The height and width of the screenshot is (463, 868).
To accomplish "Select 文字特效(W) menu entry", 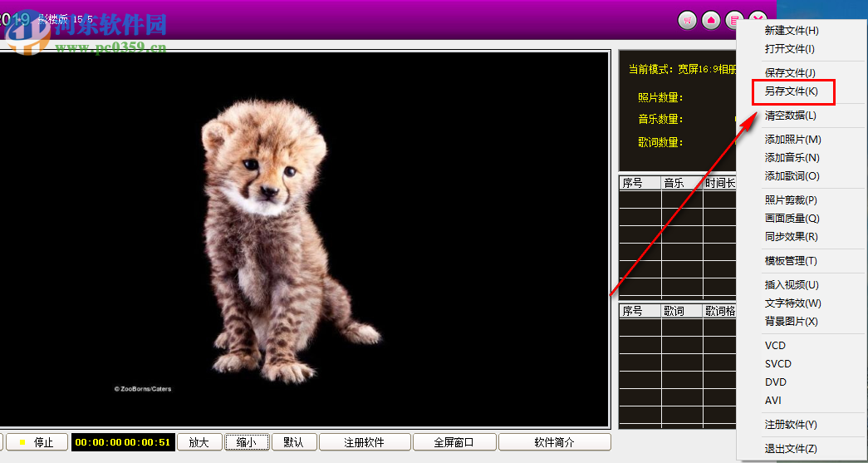I will (792, 303).
